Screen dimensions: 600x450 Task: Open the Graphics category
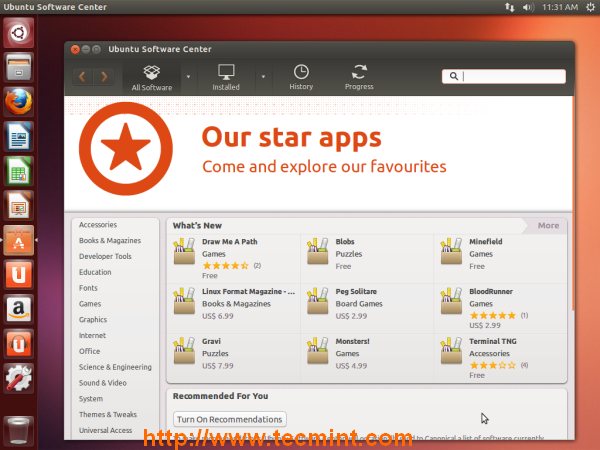click(x=93, y=320)
